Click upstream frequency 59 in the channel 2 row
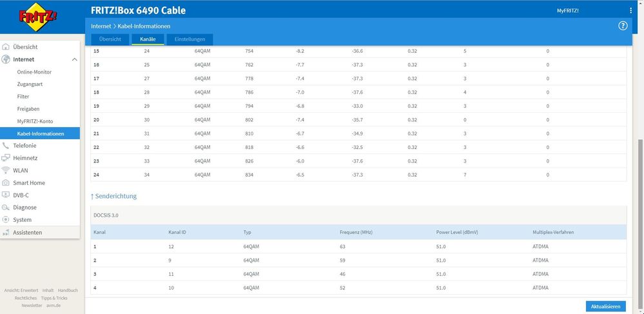The image size is (644, 314). tap(342, 260)
